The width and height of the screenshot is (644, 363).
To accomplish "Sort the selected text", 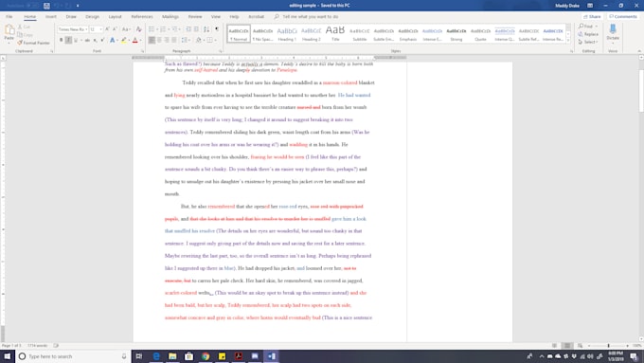I will 206,29.
